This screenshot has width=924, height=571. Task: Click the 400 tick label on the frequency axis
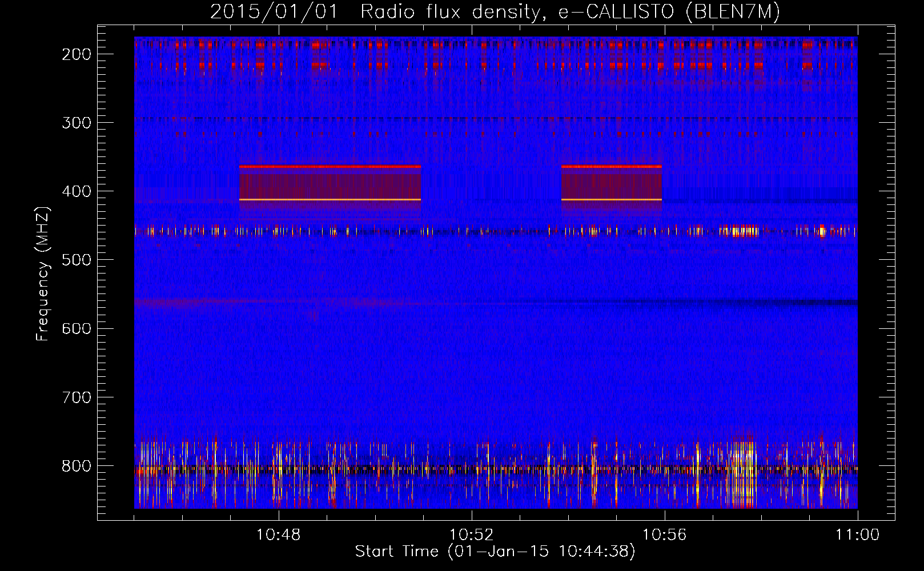(x=77, y=191)
